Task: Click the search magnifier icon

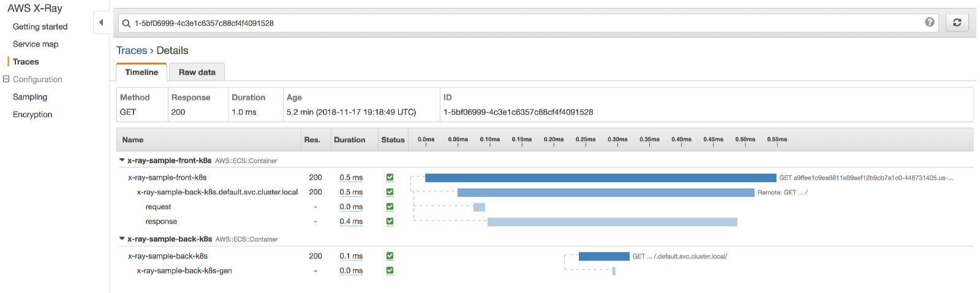Action: click(x=126, y=23)
